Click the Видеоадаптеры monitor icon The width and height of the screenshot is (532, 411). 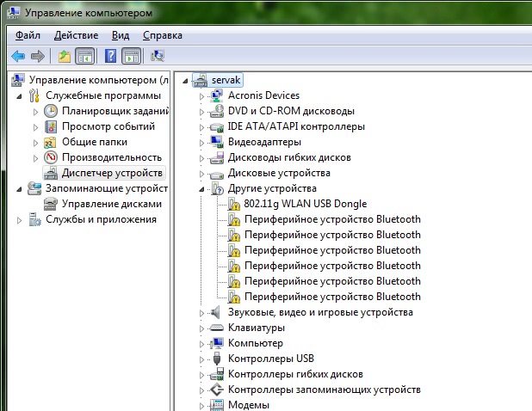pyautogui.click(x=216, y=142)
